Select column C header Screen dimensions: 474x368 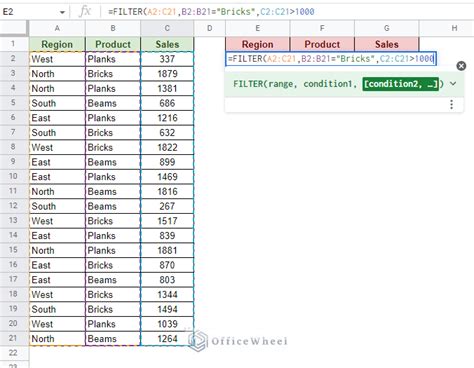(x=167, y=28)
